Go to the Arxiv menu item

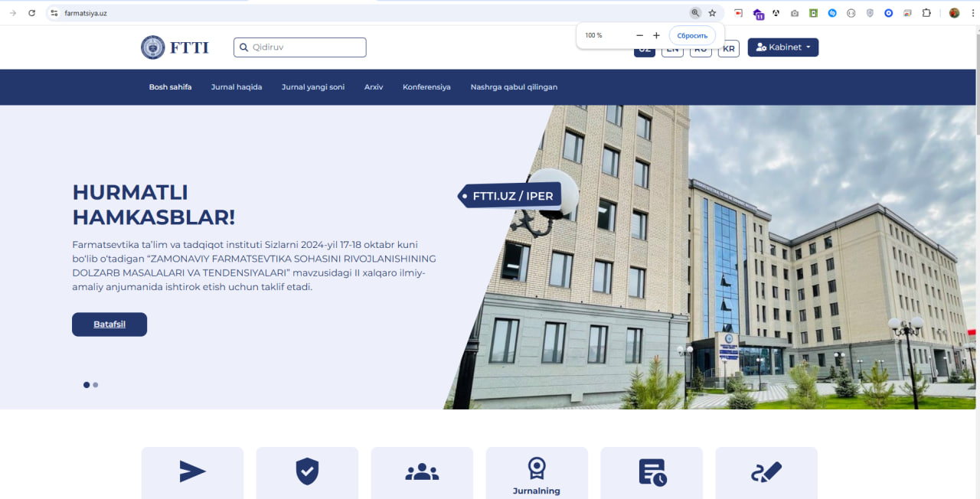(374, 87)
